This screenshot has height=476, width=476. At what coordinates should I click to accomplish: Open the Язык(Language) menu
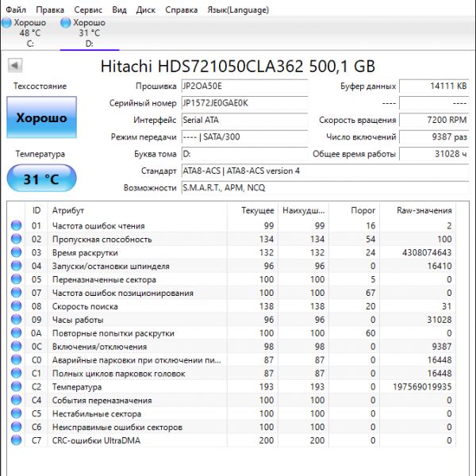tap(237, 10)
